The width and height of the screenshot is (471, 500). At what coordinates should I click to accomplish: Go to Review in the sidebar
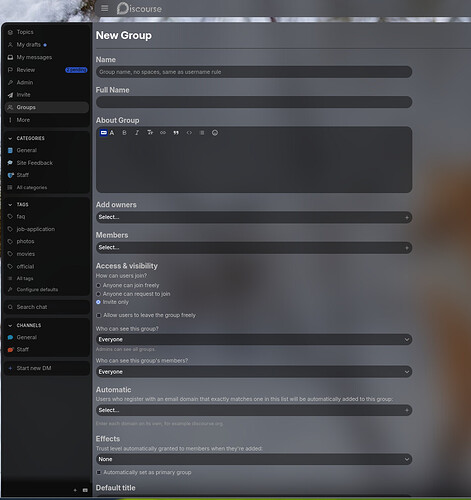point(47,70)
